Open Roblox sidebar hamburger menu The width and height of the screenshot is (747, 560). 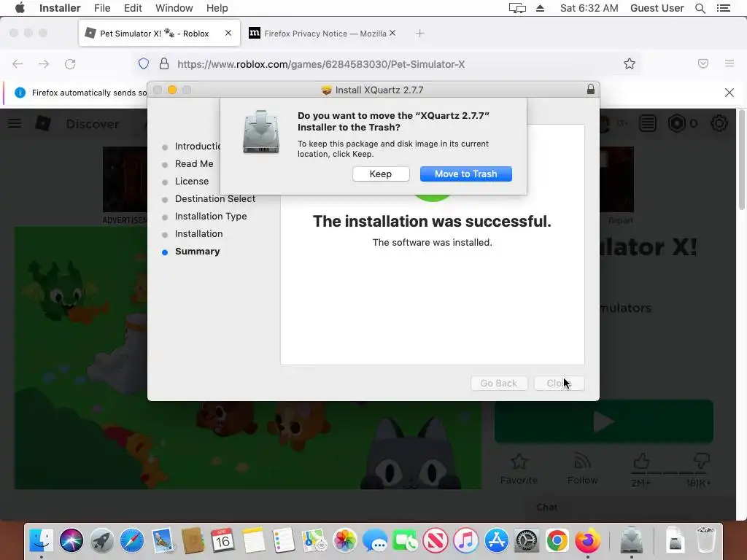tap(15, 123)
